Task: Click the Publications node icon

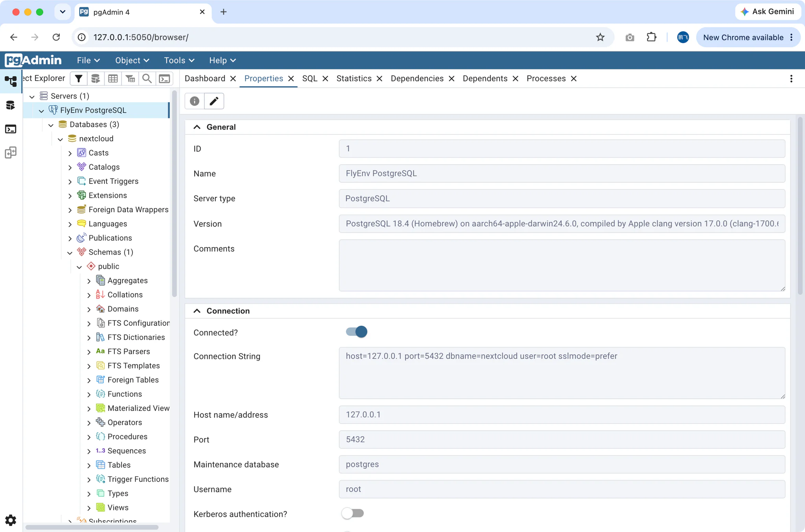Action: 81,238
